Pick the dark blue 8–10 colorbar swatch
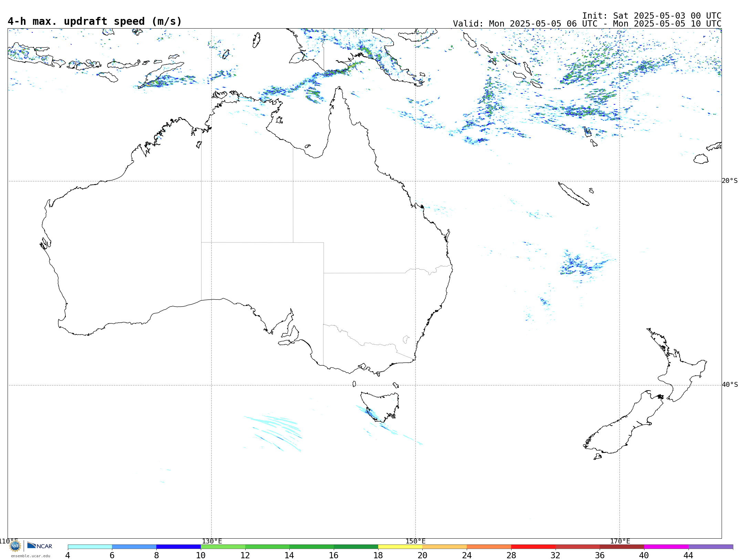The image size is (744, 560). pyautogui.click(x=178, y=547)
